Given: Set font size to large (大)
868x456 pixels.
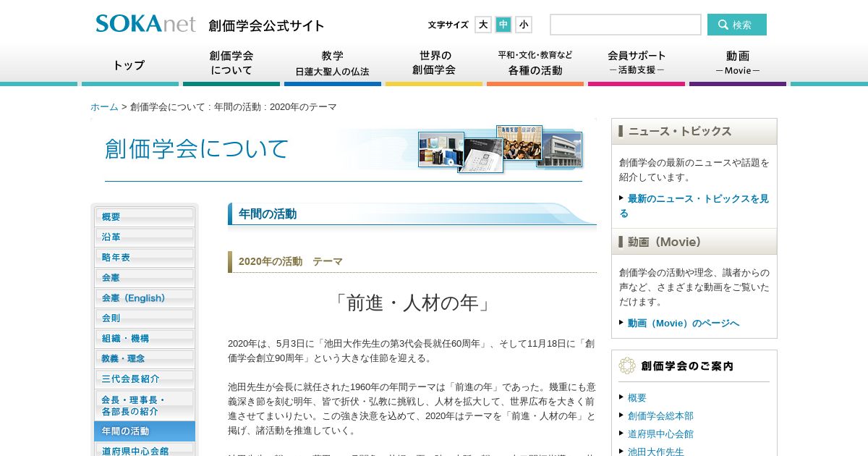Looking at the screenshot, I should [x=483, y=25].
